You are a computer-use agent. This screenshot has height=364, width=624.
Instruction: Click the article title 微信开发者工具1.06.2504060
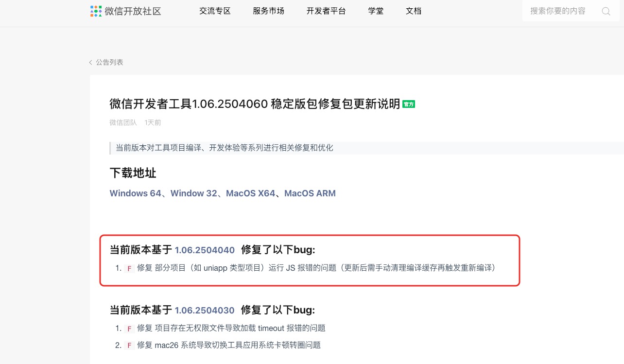click(x=255, y=104)
